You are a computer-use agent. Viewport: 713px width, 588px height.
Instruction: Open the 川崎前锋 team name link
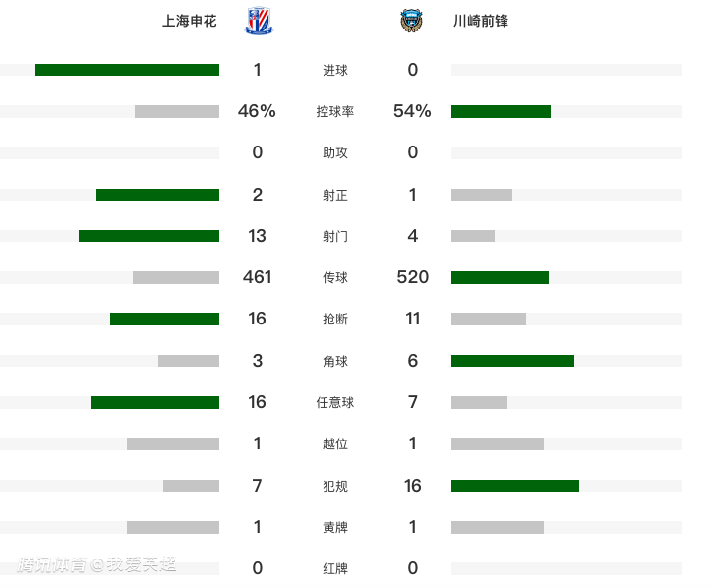click(x=481, y=21)
